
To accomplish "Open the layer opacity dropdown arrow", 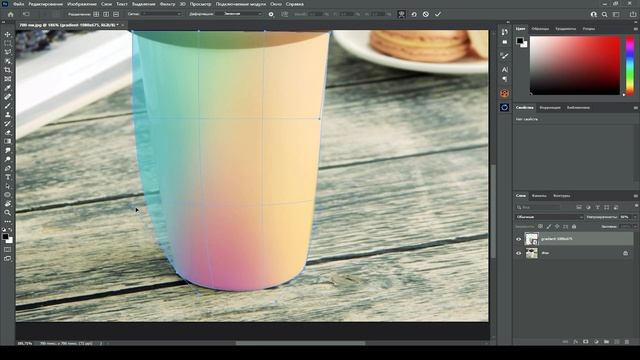I will 635,217.
